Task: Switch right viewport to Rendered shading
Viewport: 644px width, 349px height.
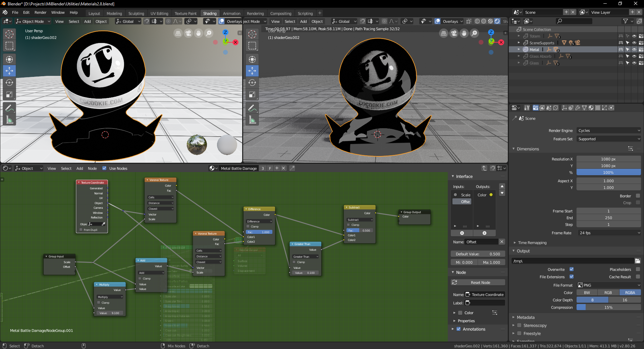Action: pos(497,21)
